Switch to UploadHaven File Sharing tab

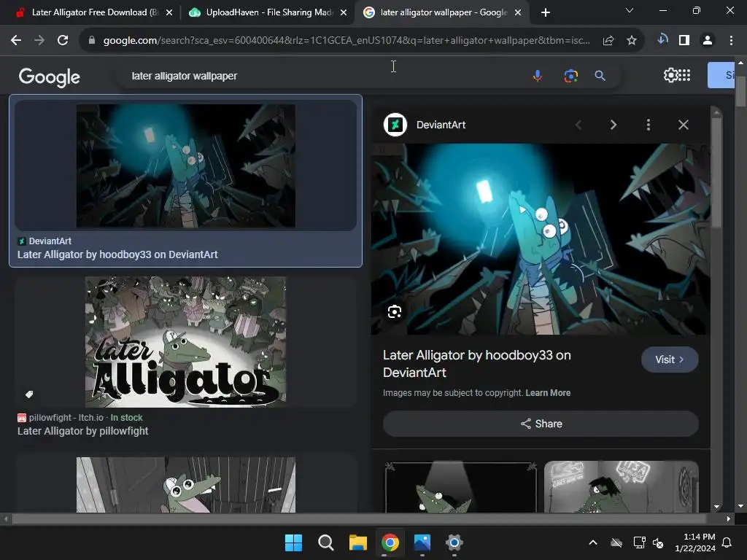[267, 12]
